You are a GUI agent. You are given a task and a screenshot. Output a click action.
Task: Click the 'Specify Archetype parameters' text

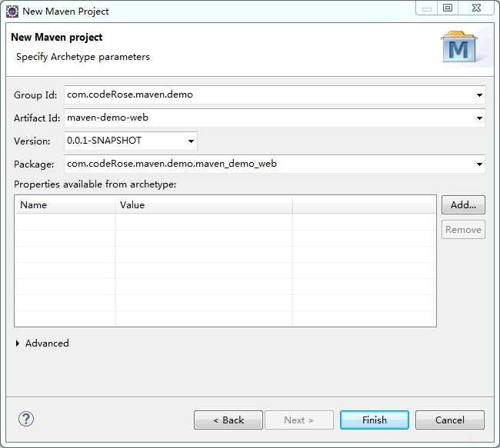pos(83,57)
